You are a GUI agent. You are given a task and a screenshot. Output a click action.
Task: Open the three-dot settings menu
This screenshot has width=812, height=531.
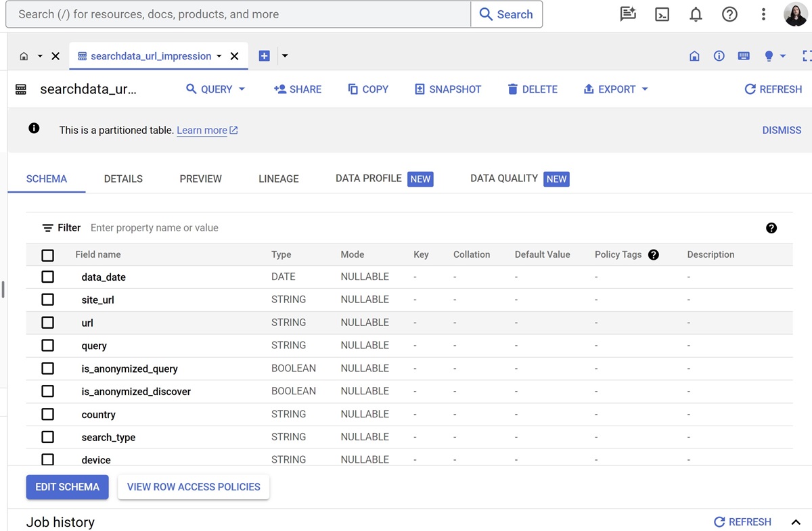click(763, 14)
